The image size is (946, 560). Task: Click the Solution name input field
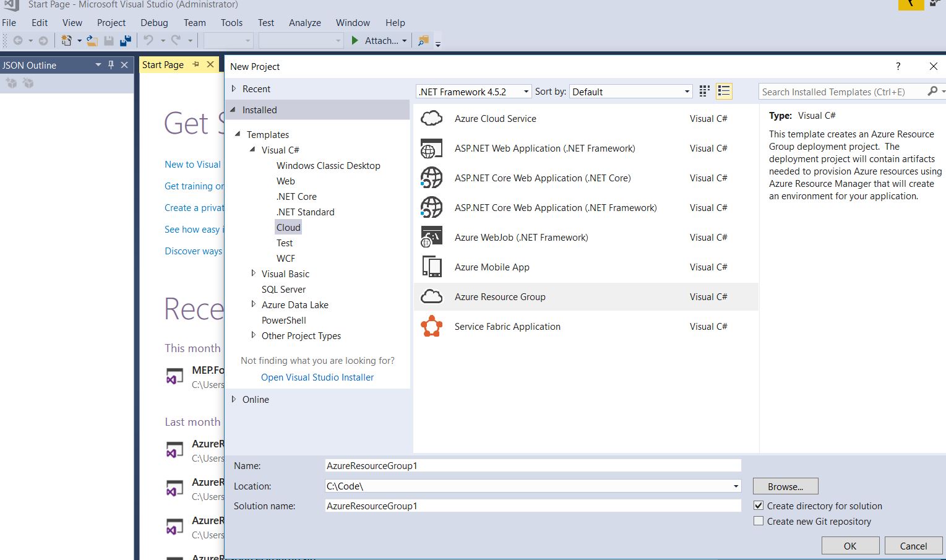[533, 506]
